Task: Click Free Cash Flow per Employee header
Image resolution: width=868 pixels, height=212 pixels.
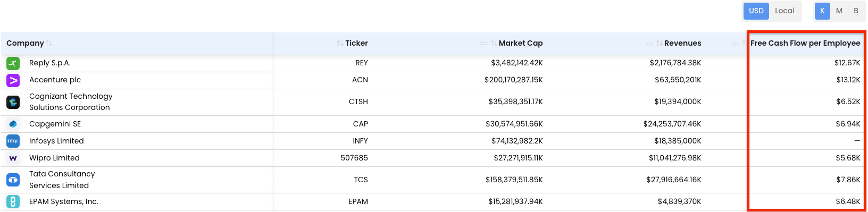Action: click(x=805, y=43)
